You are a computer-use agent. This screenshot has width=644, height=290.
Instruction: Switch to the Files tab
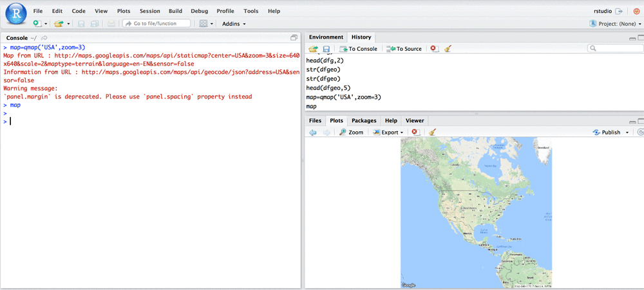pyautogui.click(x=315, y=121)
